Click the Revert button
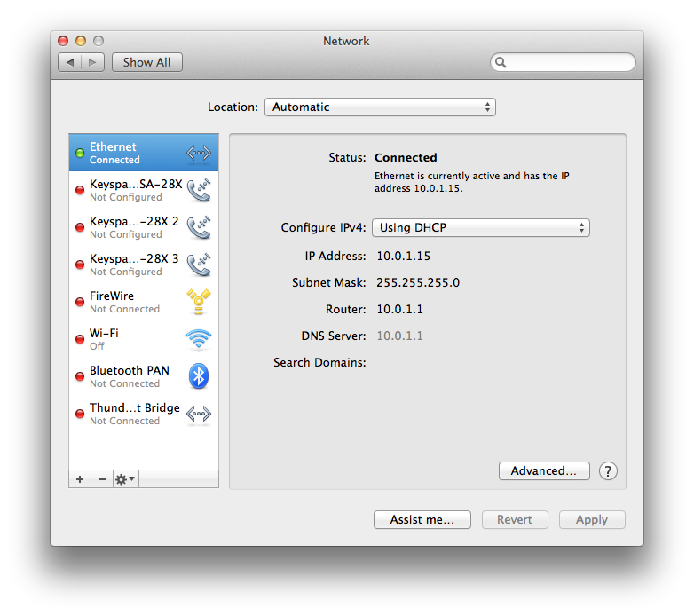Viewport: 694px width, 616px height. pyautogui.click(x=515, y=519)
